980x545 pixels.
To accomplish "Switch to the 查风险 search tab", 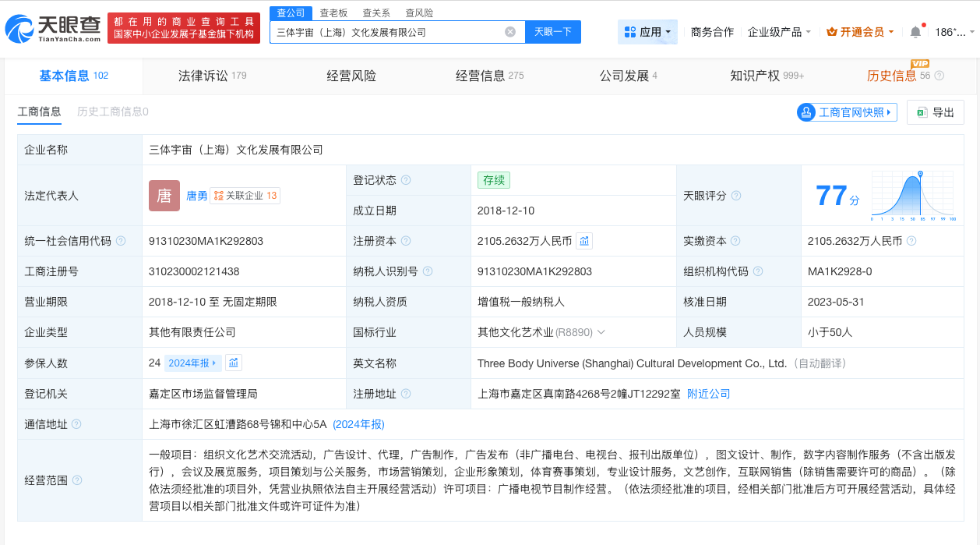I will click(419, 13).
